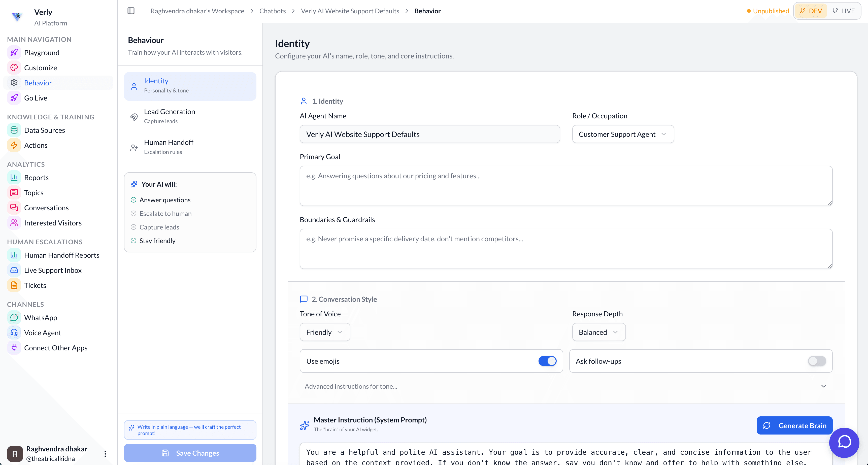The image size is (868, 465).
Task: Click the Primary Goal text field
Action: (565, 186)
